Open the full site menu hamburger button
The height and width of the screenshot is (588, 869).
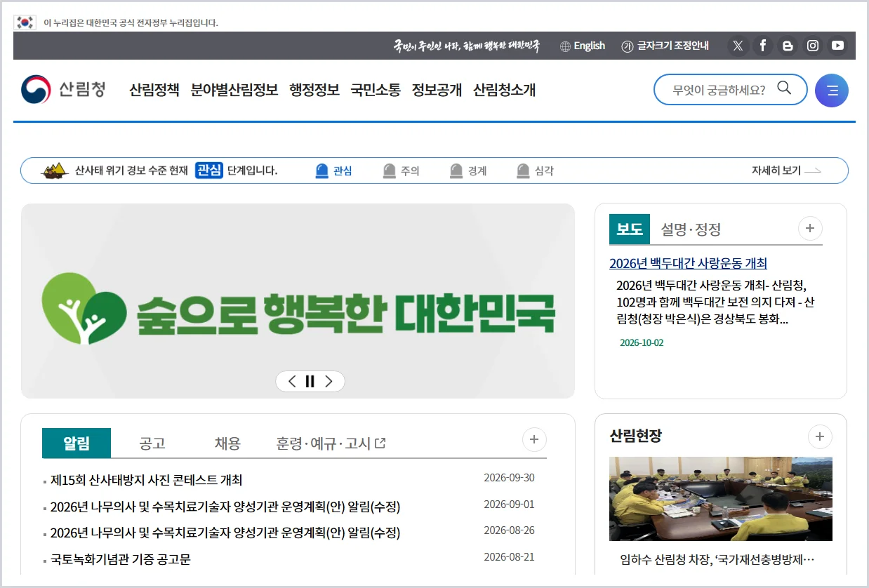pyautogui.click(x=832, y=91)
